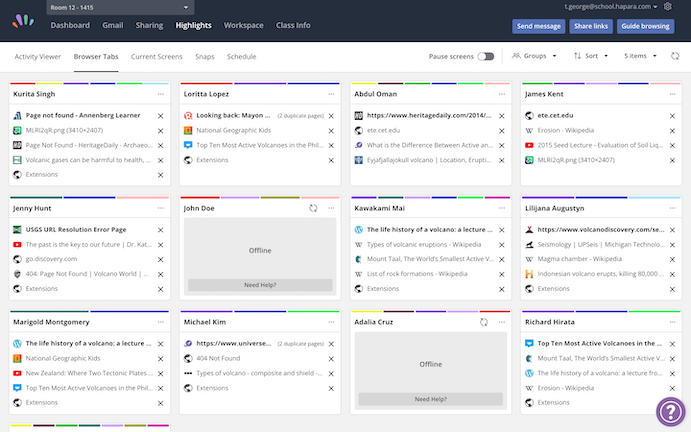Click the refresh icon beside 5 items
Screen dimensions: 691x432
click(x=675, y=57)
